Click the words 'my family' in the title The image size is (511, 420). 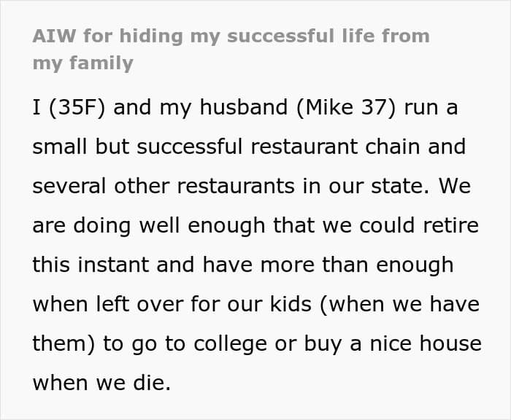click(83, 63)
